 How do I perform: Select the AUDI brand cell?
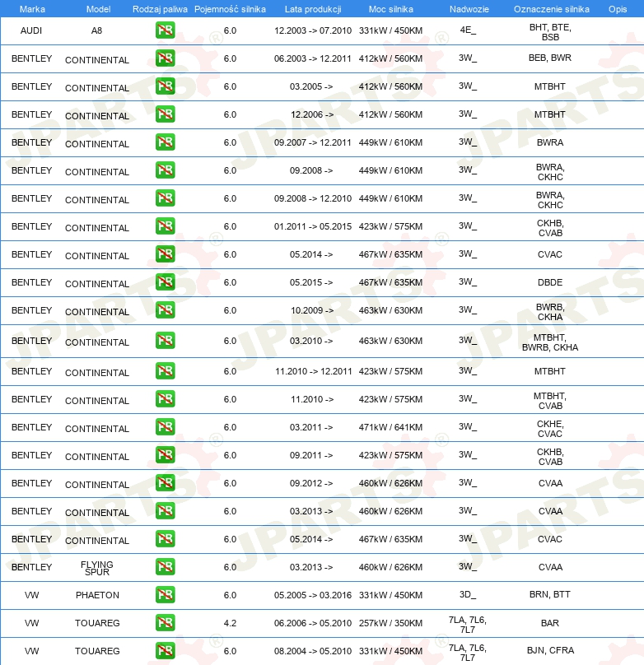(31, 30)
